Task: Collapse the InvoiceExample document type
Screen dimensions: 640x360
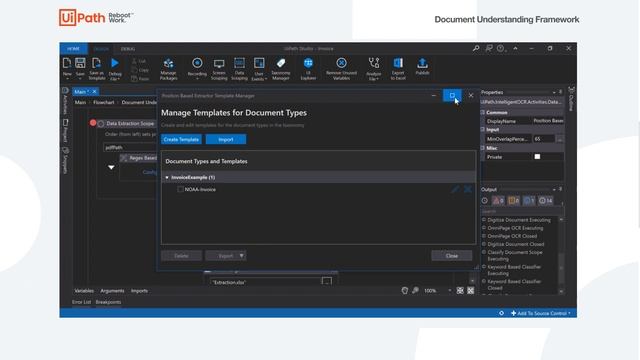Action: [x=167, y=178]
